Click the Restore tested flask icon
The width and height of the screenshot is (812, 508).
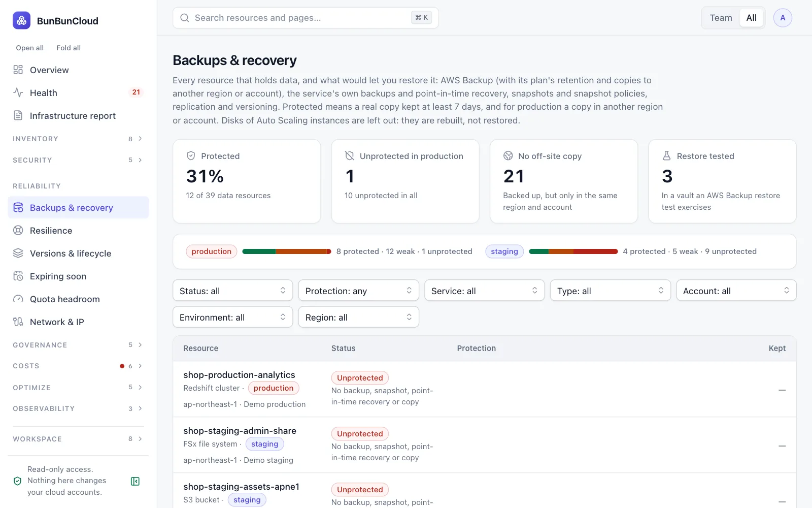(667, 156)
